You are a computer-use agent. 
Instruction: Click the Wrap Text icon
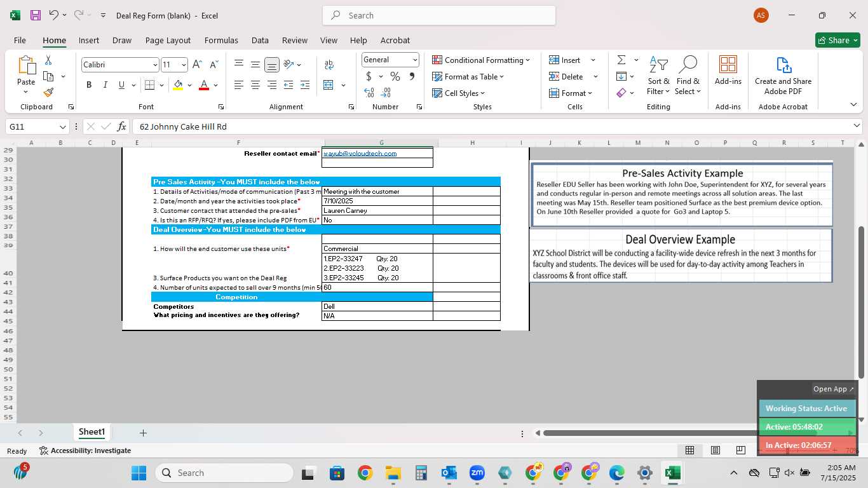click(329, 64)
